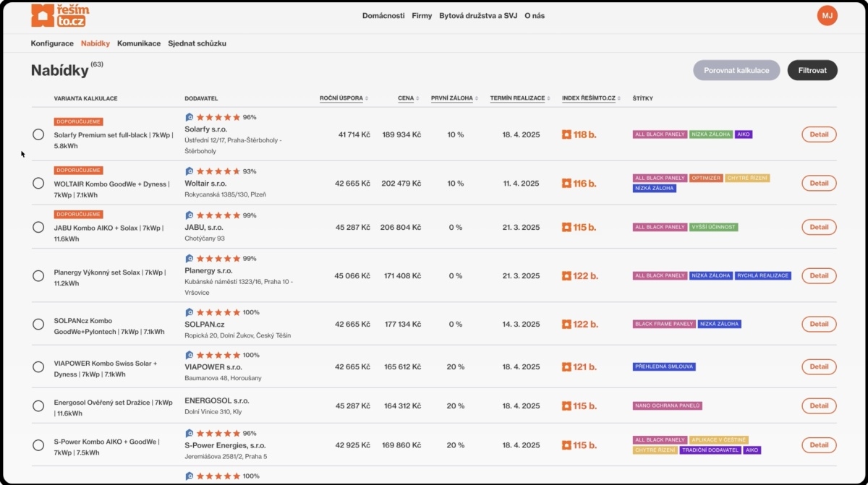Sort the table by Cena
This screenshot has width=868, height=485.
pos(408,98)
